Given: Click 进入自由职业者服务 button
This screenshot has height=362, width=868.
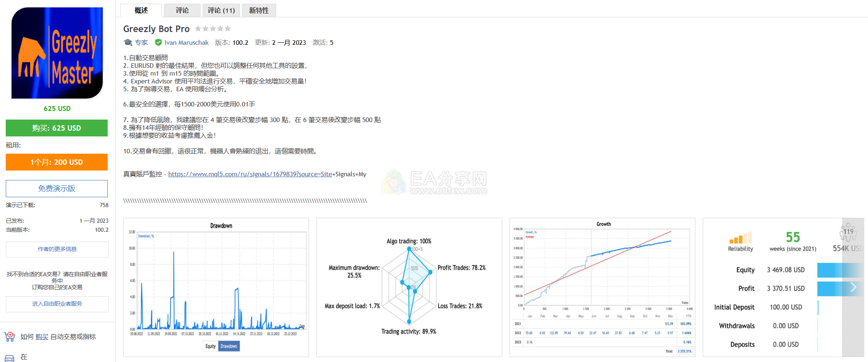Looking at the screenshot, I should pyautogui.click(x=57, y=304).
